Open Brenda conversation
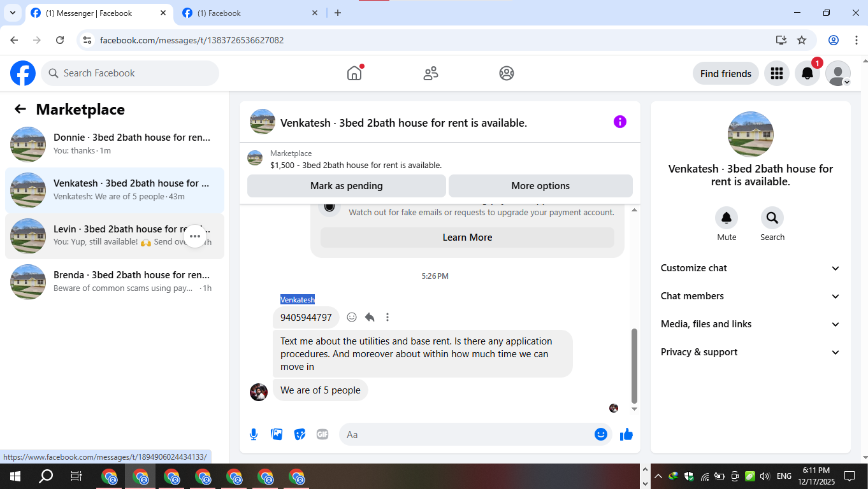The width and height of the screenshot is (868, 489). pyautogui.click(x=115, y=282)
